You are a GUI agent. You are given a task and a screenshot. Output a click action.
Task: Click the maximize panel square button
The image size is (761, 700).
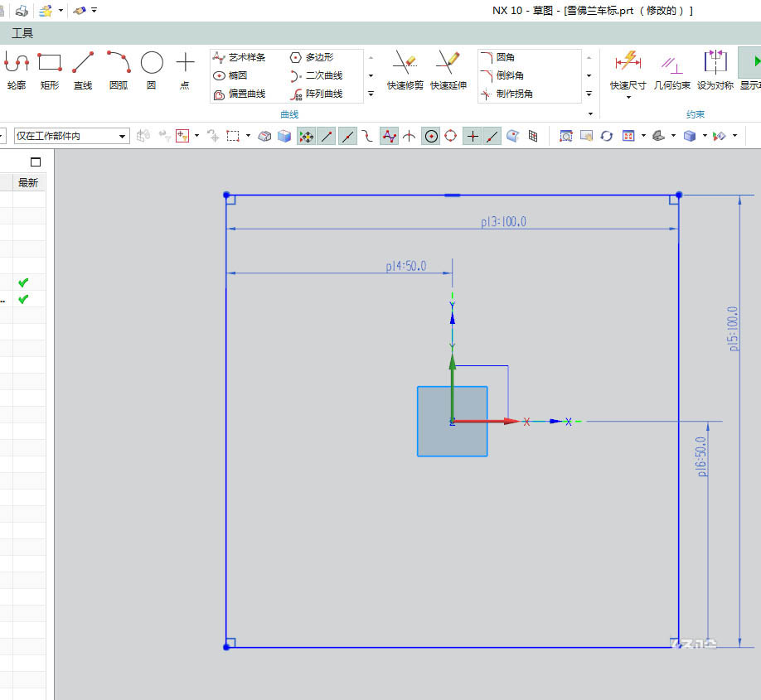pos(36,162)
